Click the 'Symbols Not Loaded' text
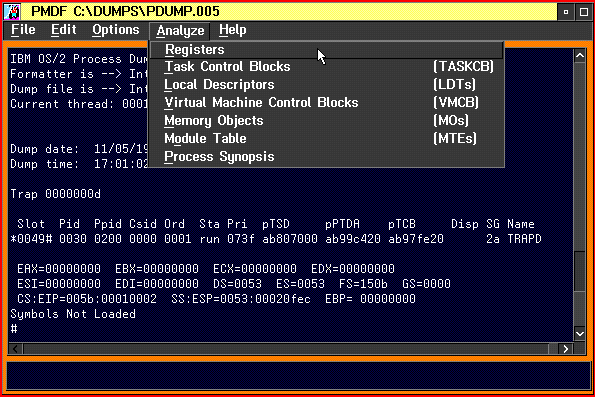 pos(73,314)
